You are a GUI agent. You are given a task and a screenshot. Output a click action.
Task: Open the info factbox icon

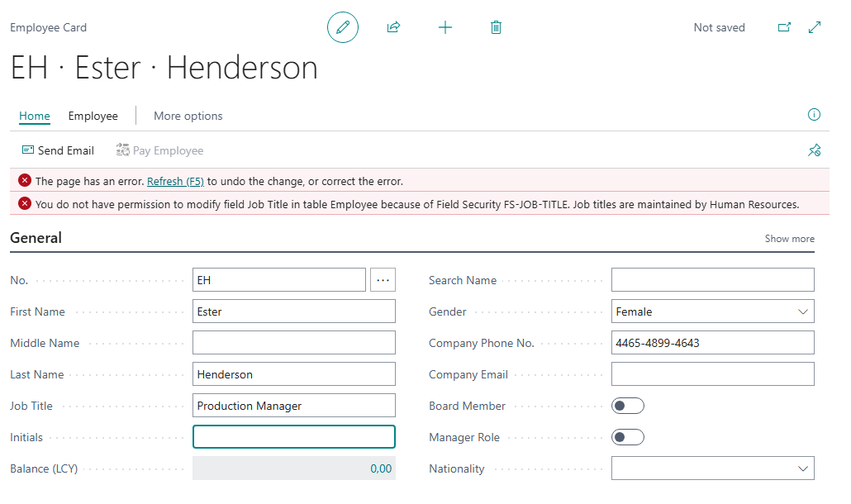click(814, 115)
